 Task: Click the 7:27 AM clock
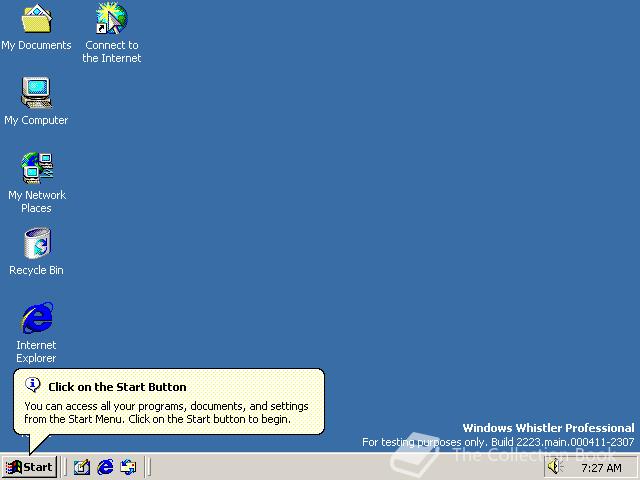click(601, 468)
